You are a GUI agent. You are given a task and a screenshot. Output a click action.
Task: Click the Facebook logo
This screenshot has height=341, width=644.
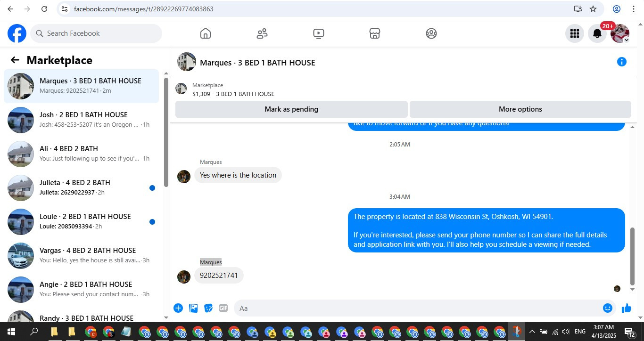click(x=17, y=33)
